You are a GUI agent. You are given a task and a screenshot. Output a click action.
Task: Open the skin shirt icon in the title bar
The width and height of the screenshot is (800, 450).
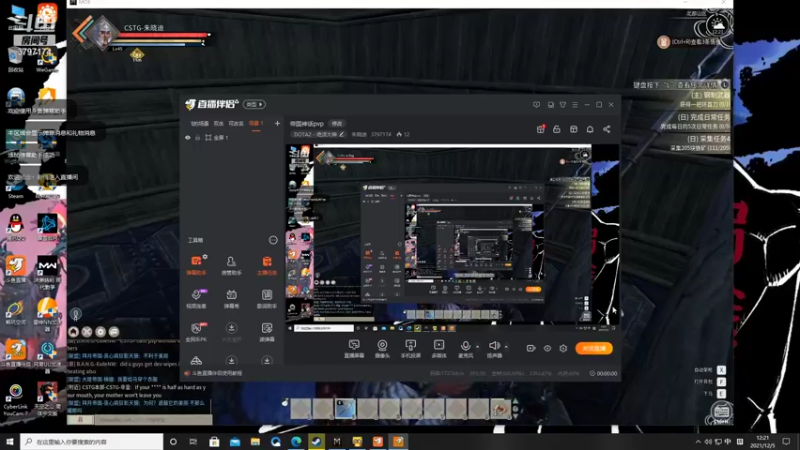pos(563,105)
